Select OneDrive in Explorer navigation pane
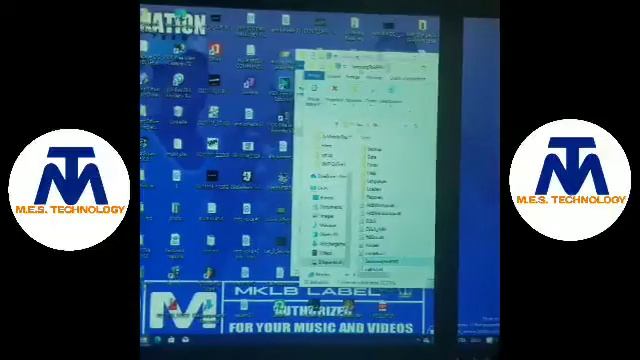 pyautogui.click(x=329, y=176)
